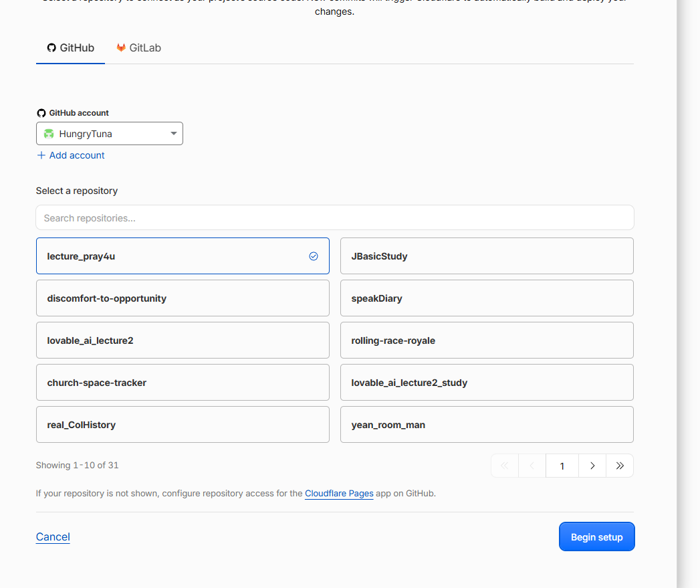
Task: Open the Cloudflare Pages link
Action: pyautogui.click(x=339, y=493)
